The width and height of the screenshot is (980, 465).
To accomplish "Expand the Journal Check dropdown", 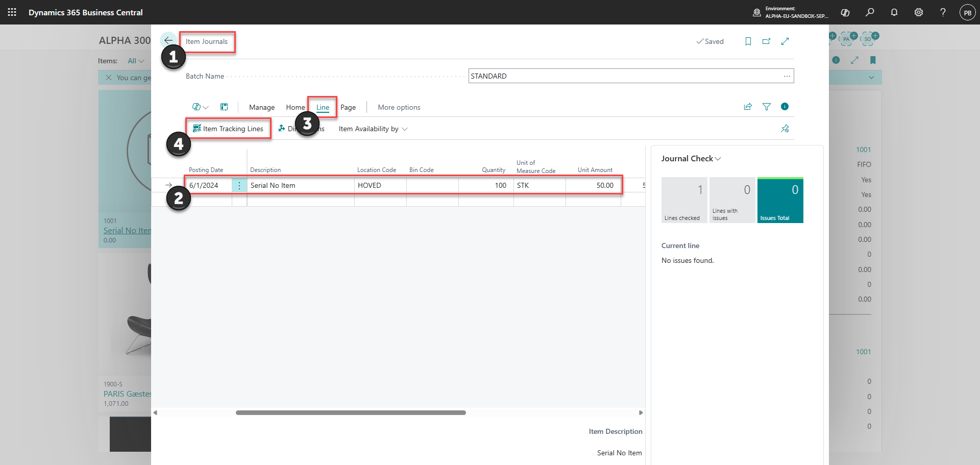I will (691, 159).
